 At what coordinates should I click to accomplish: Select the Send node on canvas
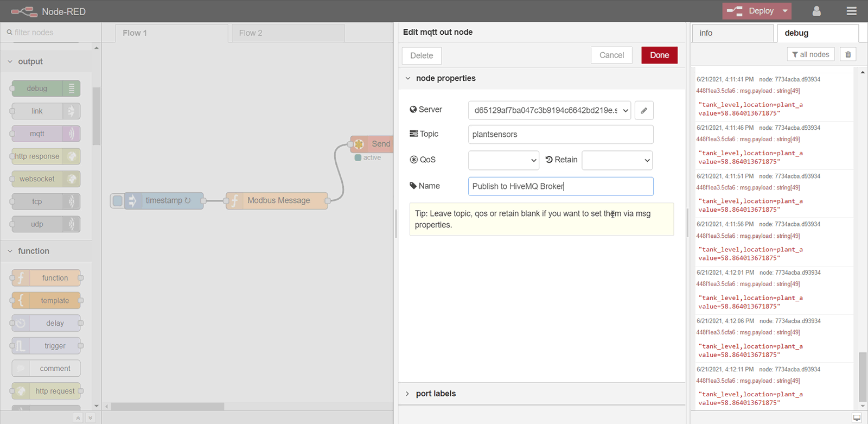pyautogui.click(x=372, y=144)
